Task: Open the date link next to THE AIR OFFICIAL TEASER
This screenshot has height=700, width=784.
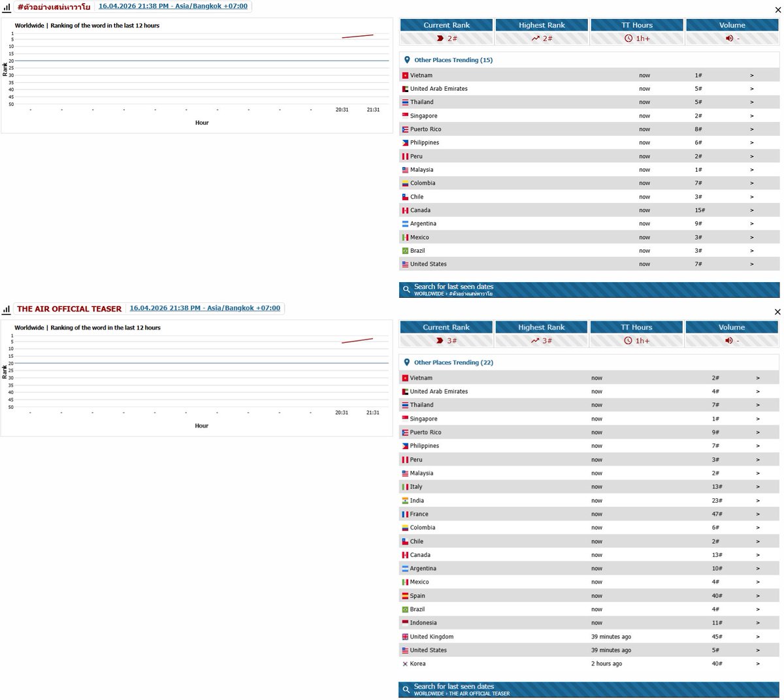Action: (205, 308)
